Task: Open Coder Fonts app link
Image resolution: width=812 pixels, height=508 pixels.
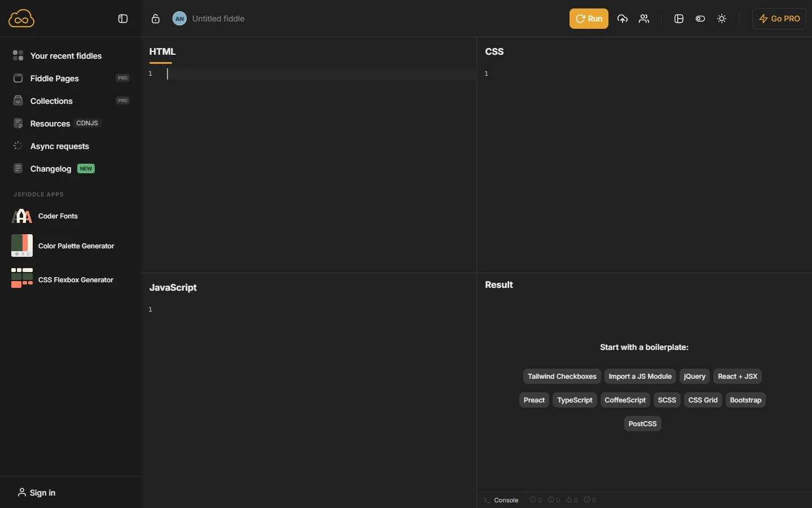Action: [58, 216]
